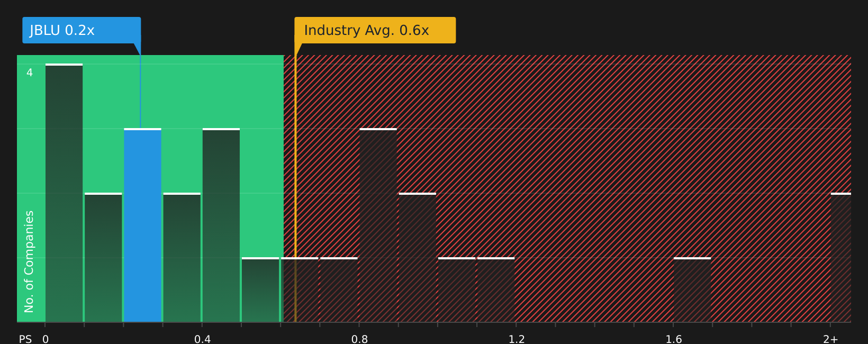The image size is (868, 344).
Task: Click the '0.8' x-axis tick label
Action: coord(360,339)
